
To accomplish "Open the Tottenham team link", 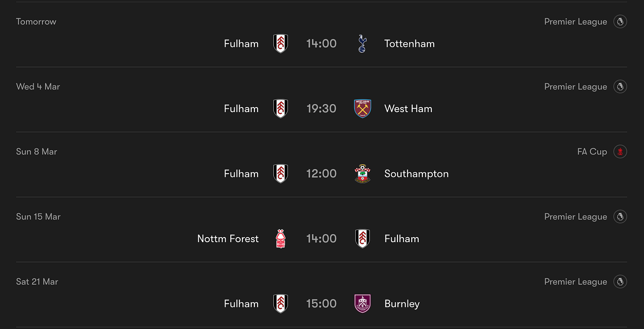I will [x=409, y=44].
